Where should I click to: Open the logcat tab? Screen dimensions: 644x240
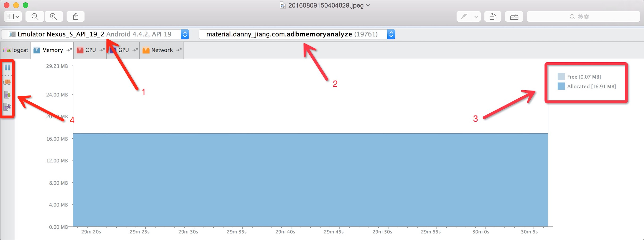pos(16,50)
